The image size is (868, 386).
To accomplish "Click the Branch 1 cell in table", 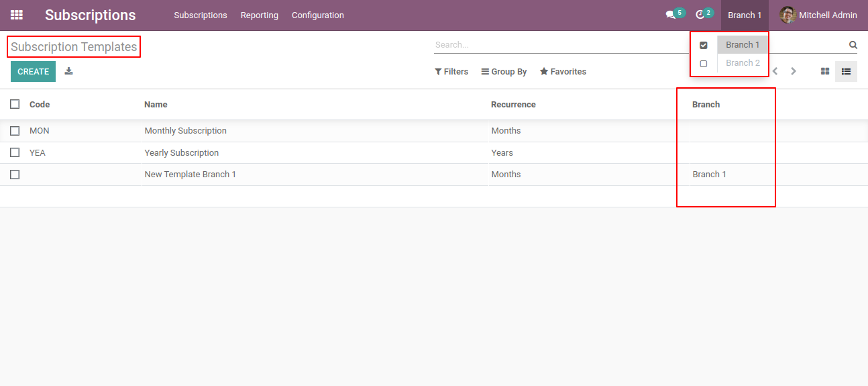I will 710,175.
